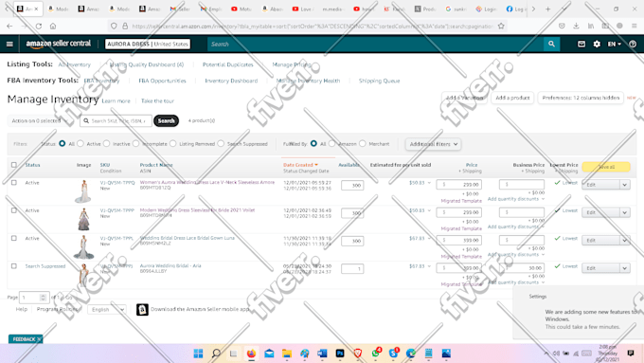Open the help question mark icon

[633, 44]
